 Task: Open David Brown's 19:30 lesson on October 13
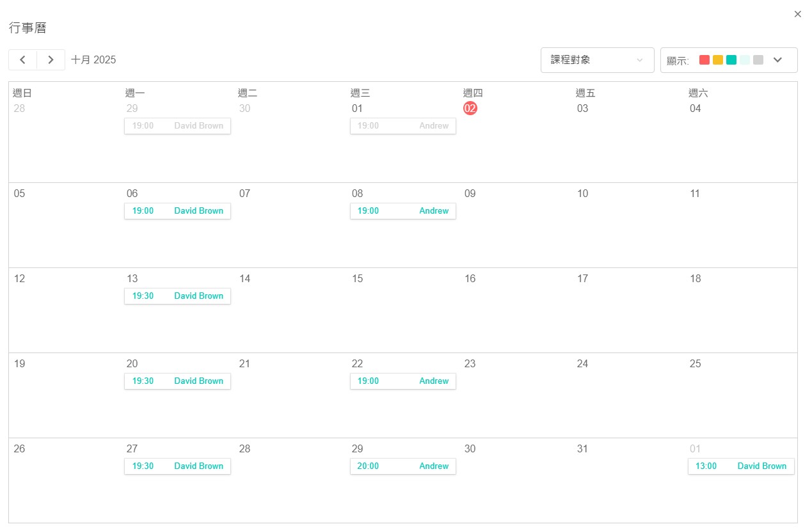point(177,296)
